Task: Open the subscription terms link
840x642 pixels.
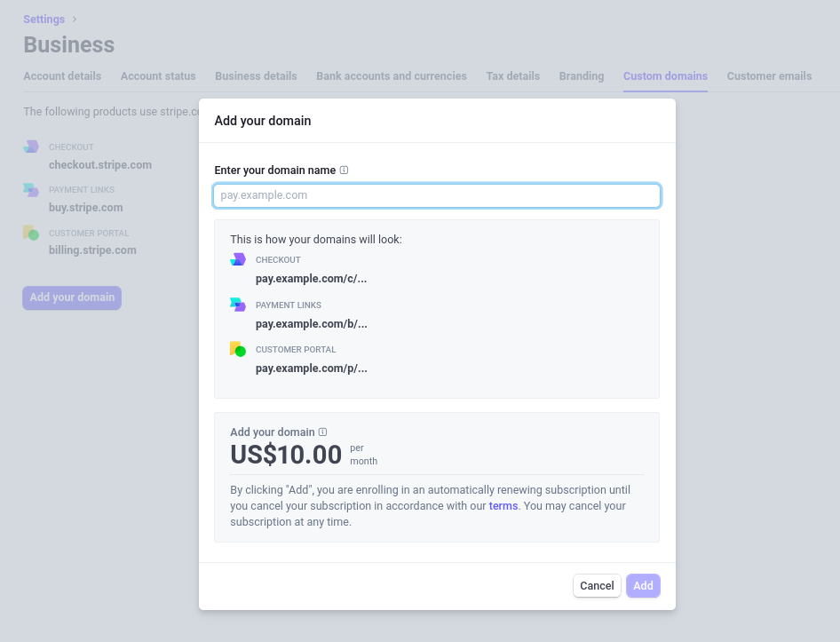Action: (x=503, y=506)
